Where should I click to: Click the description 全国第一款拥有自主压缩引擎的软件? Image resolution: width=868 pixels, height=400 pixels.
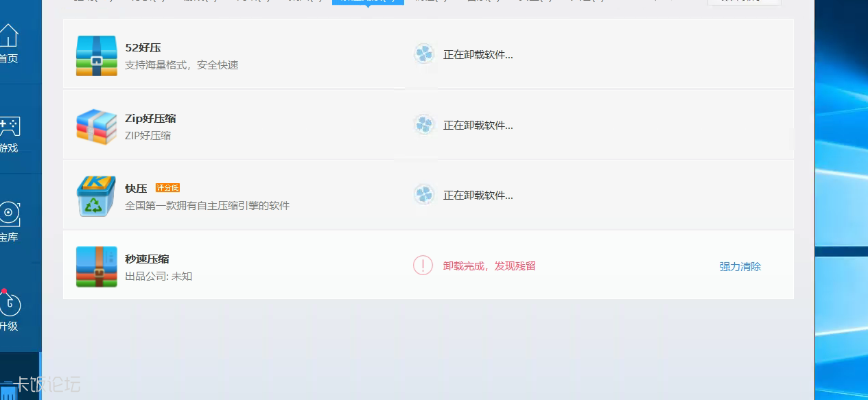207,206
